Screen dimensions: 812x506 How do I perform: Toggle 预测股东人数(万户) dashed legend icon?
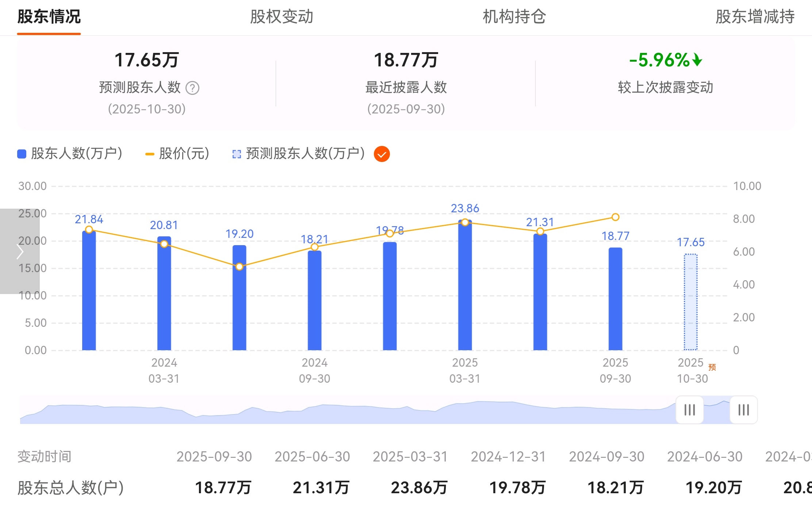[x=237, y=154]
